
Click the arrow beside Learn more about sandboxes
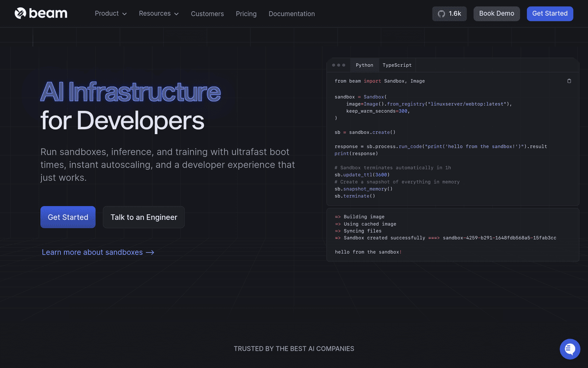pos(150,252)
